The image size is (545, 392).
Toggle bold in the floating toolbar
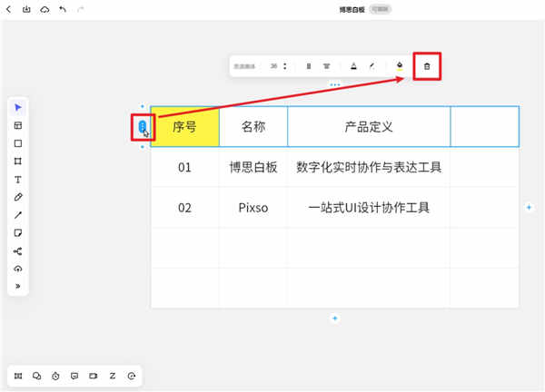pyautogui.click(x=308, y=66)
